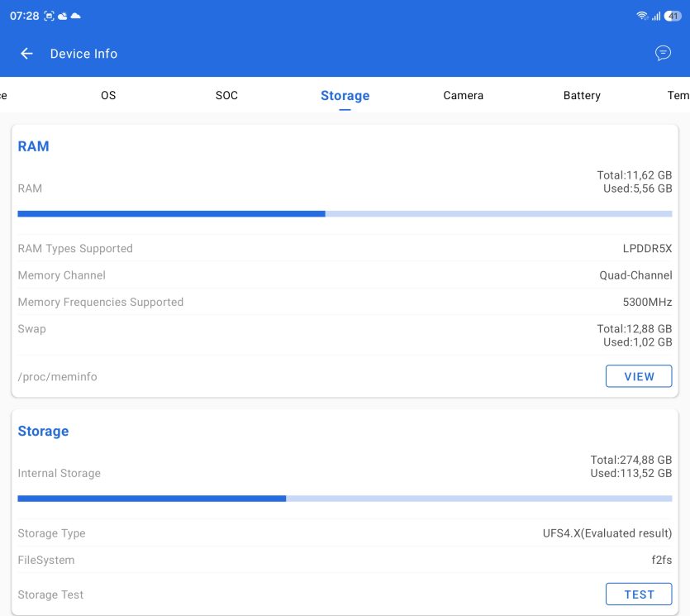
Task: Tap Swap Total:12,88 GB text
Action: click(634, 329)
